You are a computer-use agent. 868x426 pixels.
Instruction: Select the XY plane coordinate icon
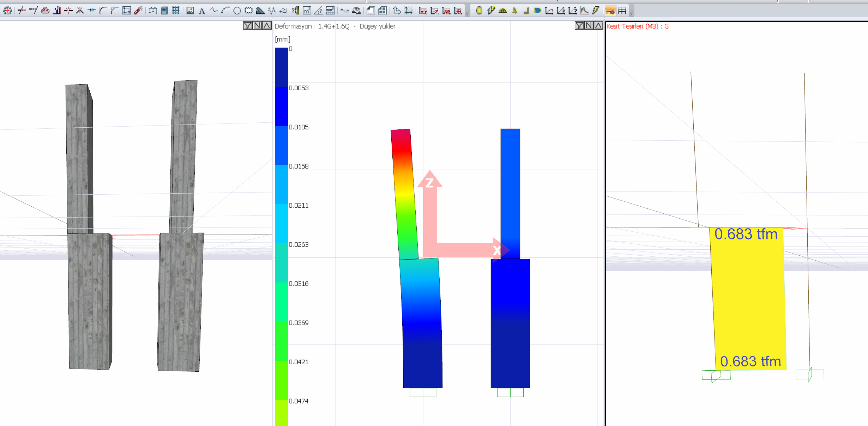point(423,11)
